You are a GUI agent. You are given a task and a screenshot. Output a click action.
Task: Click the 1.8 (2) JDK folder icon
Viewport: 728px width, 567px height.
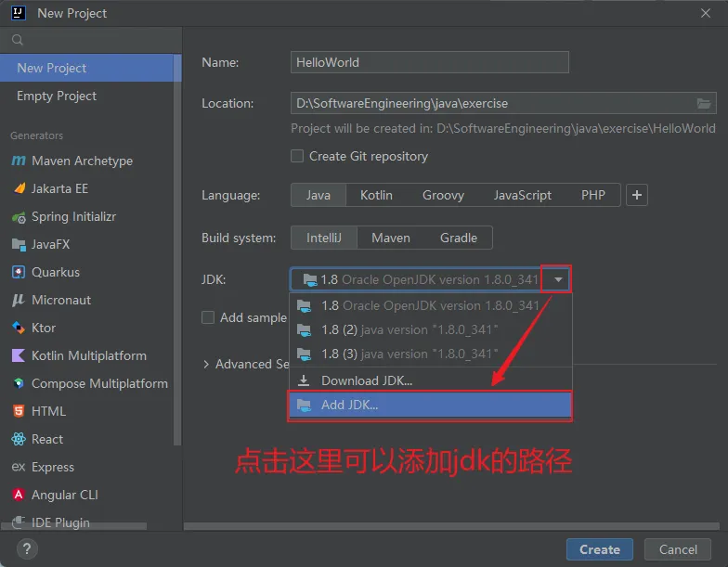(305, 330)
